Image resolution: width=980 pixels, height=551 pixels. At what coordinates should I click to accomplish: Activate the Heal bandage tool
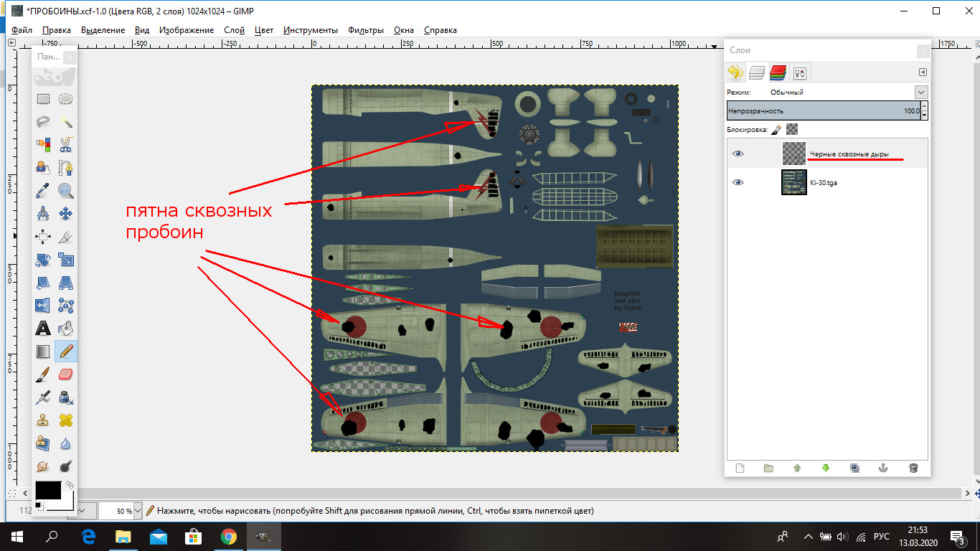tap(66, 420)
